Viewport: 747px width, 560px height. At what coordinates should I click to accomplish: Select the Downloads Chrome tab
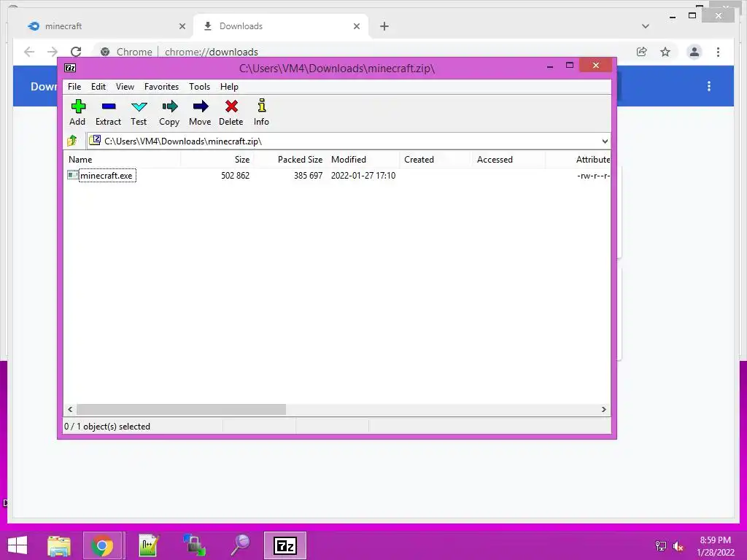(281, 26)
